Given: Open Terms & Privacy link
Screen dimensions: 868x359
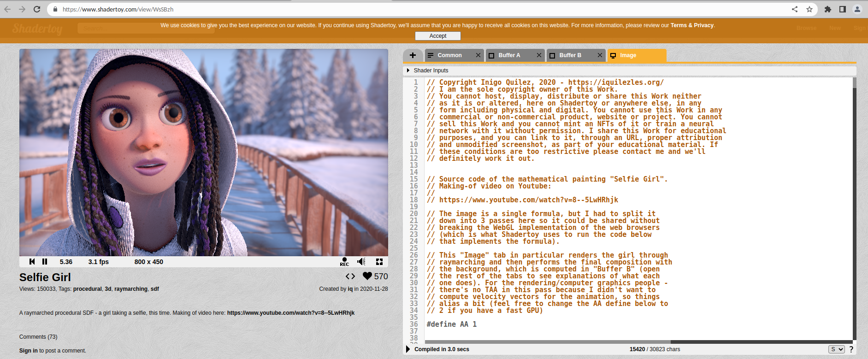Looking at the screenshot, I should point(692,25).
